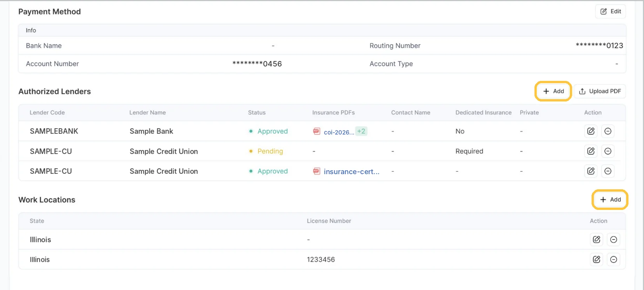This screenshot has width=644, height=290.
Task: Open the insurance-cert PDF link
Action: click(x=352, y=171)
